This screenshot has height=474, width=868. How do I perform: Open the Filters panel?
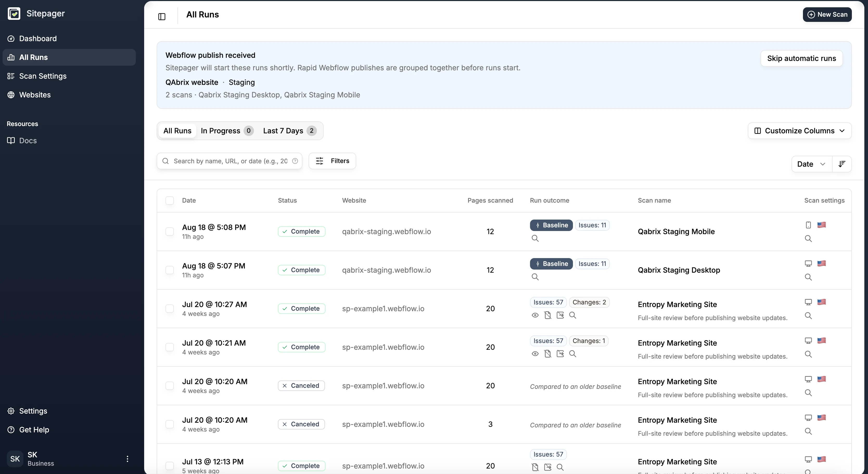(x=332, y=161)
